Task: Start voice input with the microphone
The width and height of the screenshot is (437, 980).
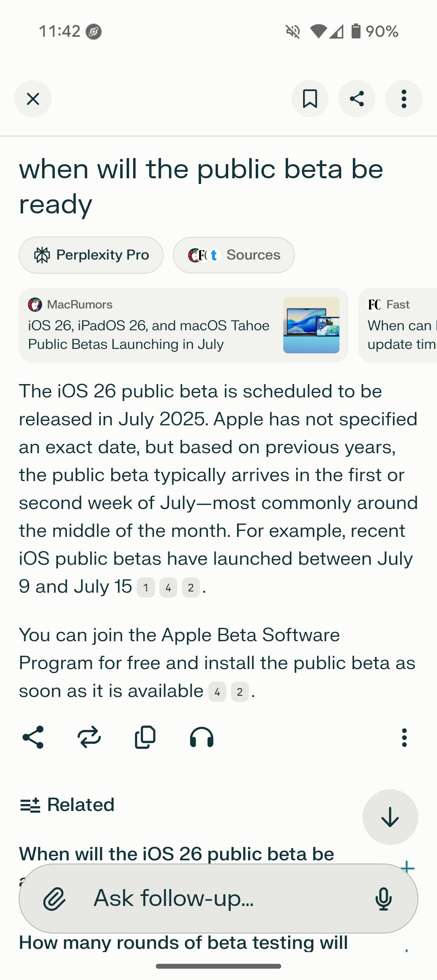Action: click(x=383, y=899)
